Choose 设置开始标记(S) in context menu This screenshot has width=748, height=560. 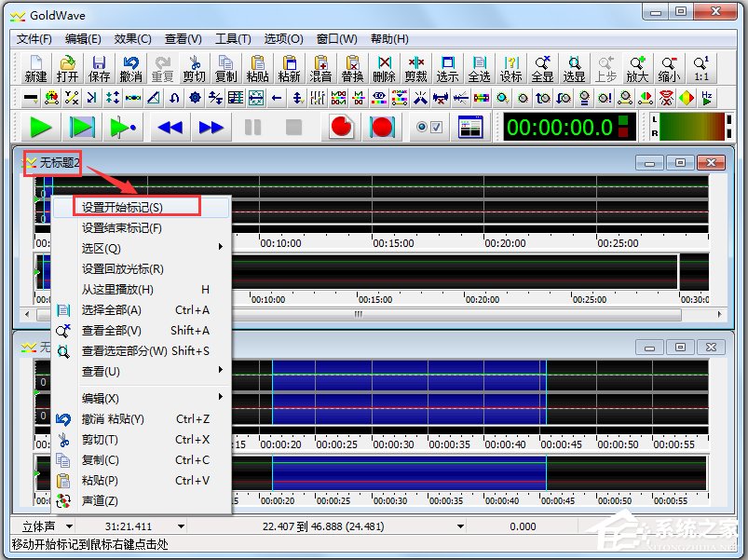[143, 207]
